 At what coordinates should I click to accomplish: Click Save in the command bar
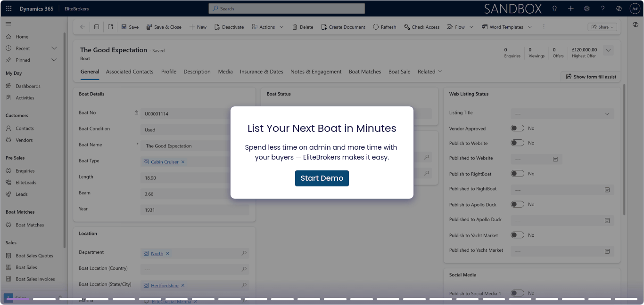[130, 27]
